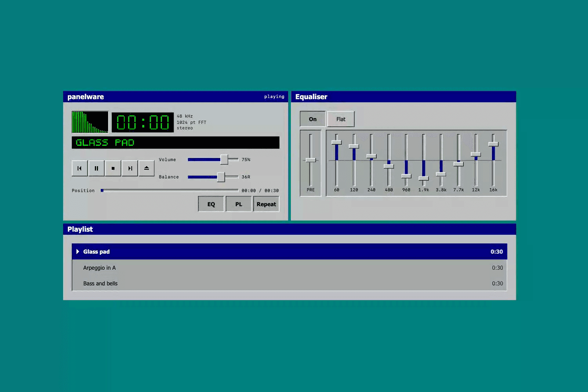Click the 48 kHz sample rate text
Viewport: 588px width, 392px height.
pos(185,116)
